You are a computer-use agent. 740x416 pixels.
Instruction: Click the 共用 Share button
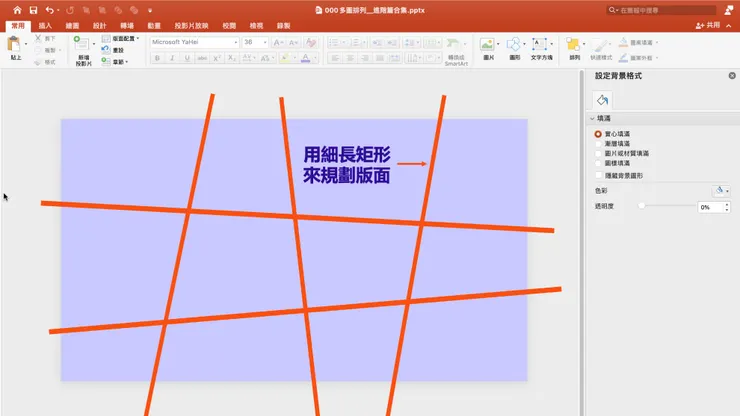(x=708, y=25)
